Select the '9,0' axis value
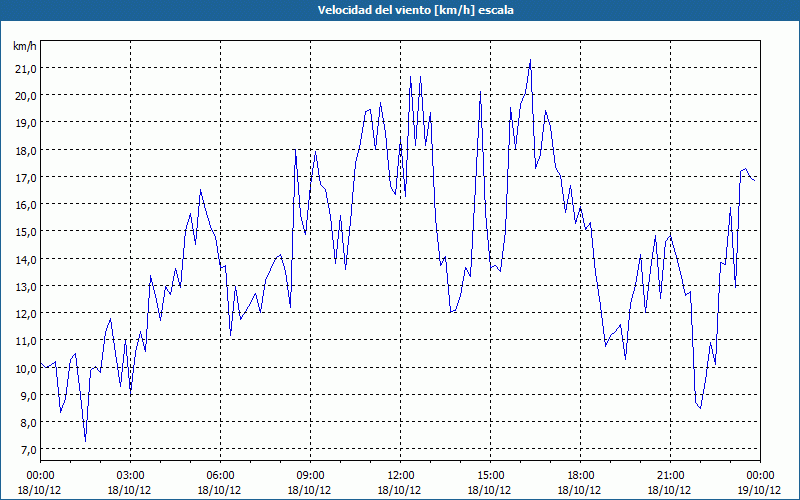Viewport: 800px width, 500px height. (x=28, y=395)
